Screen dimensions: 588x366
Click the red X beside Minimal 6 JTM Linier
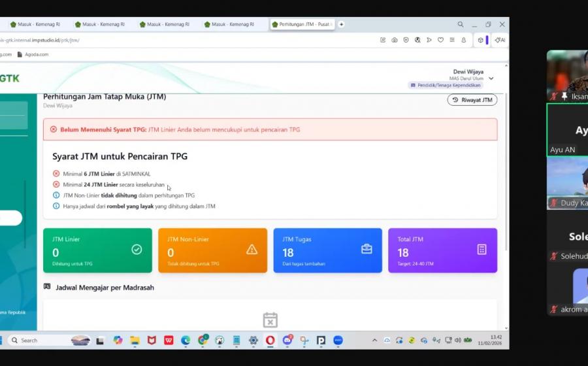click(x=56, y=174)
